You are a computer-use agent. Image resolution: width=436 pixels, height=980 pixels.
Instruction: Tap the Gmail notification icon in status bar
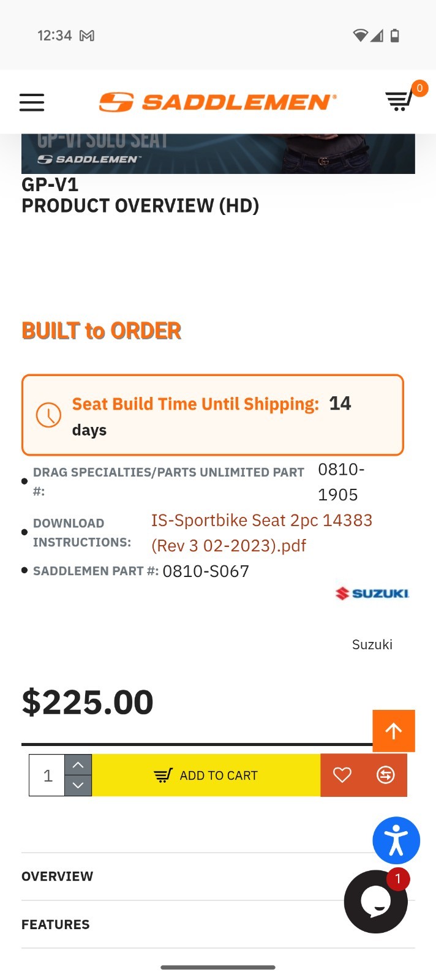87,36
